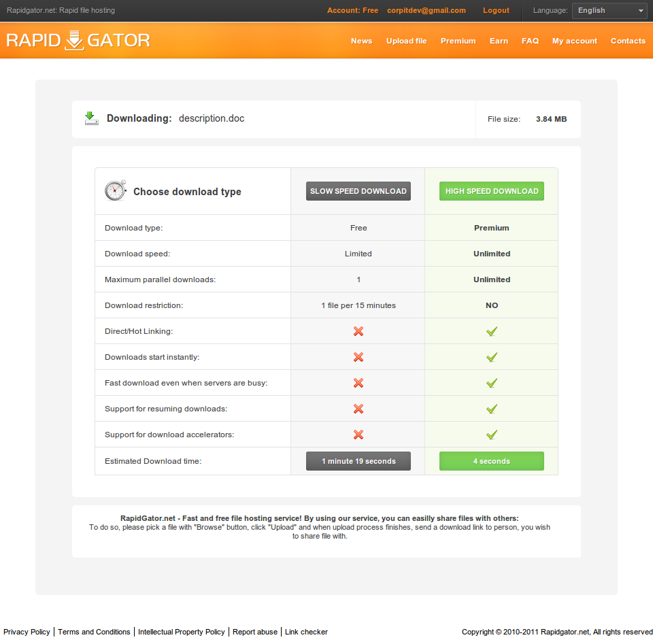653x644 pixels.
Task: Click red X for Support for resuming downloads
Action: point(358,409)
